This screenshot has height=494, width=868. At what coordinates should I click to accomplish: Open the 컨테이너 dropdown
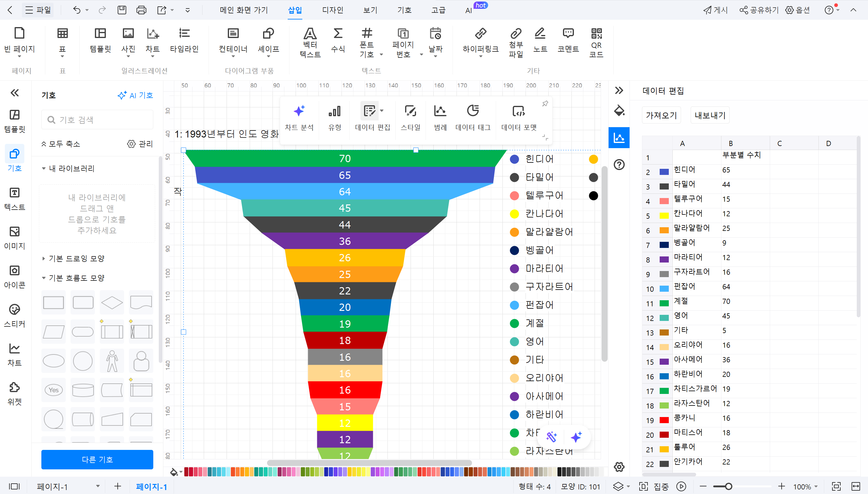pyautogui.click(x=233, y=57)
